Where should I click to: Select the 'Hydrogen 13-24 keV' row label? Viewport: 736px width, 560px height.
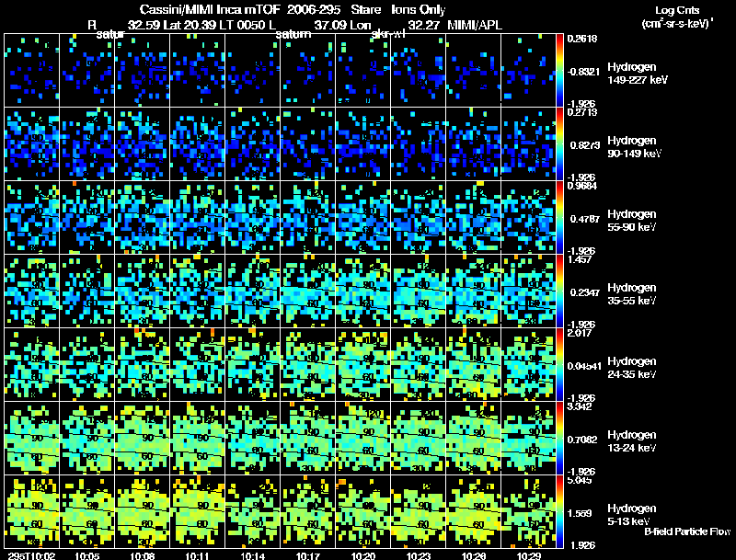(x=632, y=441)
